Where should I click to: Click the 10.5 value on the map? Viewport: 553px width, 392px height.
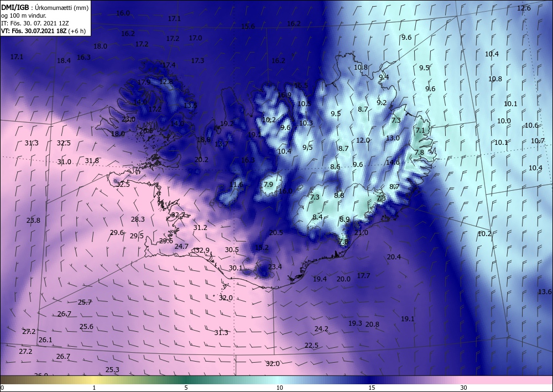[304, 103]
